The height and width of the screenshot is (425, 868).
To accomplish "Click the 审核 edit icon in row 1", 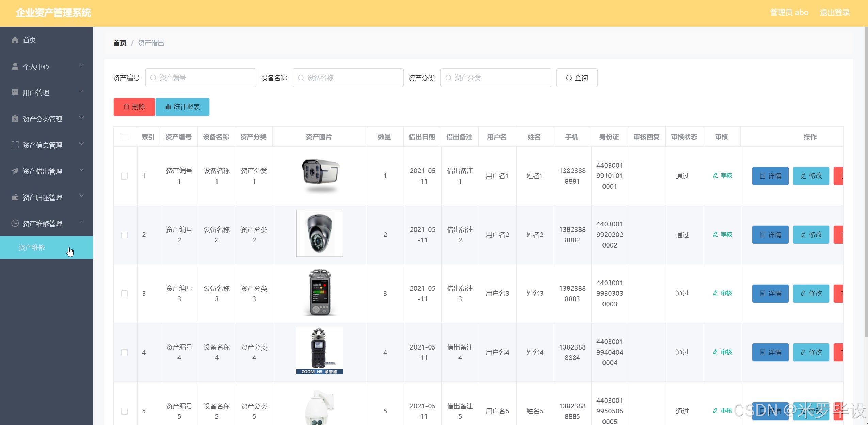I will [x=716, y=175].
